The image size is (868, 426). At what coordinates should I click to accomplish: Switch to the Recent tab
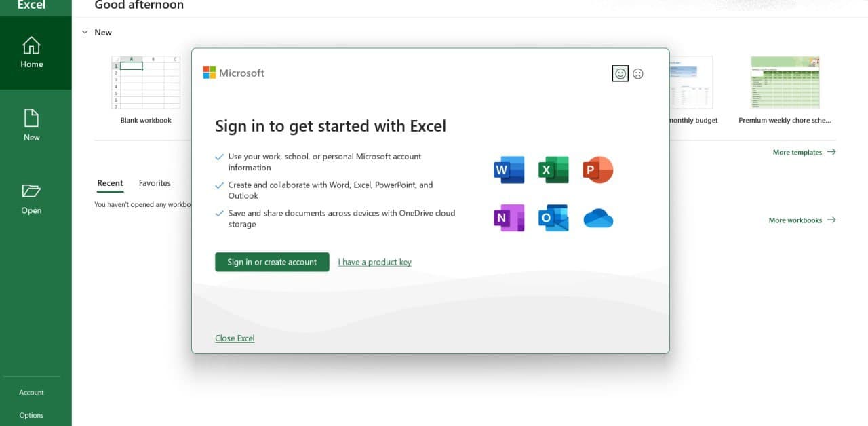(110, 183)
